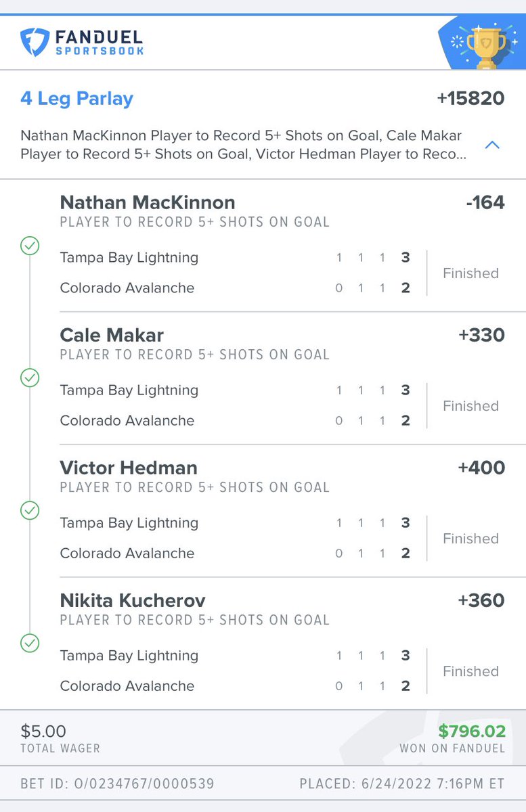
Task: Select the Victor Hedman leg title
Action: [x=129, y=468]
